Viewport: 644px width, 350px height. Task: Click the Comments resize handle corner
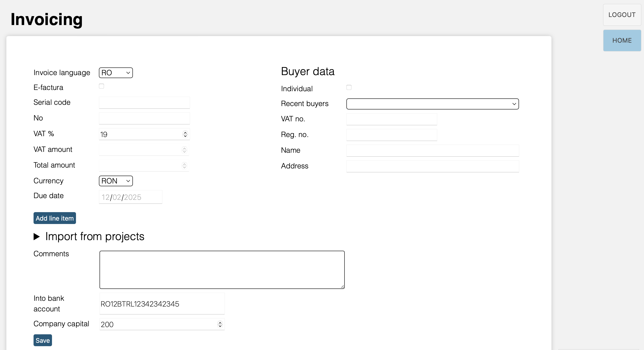342,286
